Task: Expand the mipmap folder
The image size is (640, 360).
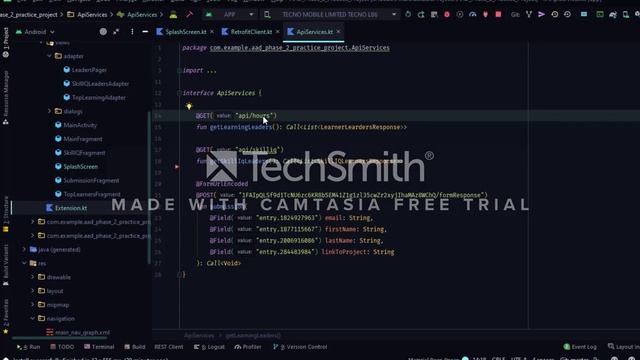Action: (x=33, y=304)
